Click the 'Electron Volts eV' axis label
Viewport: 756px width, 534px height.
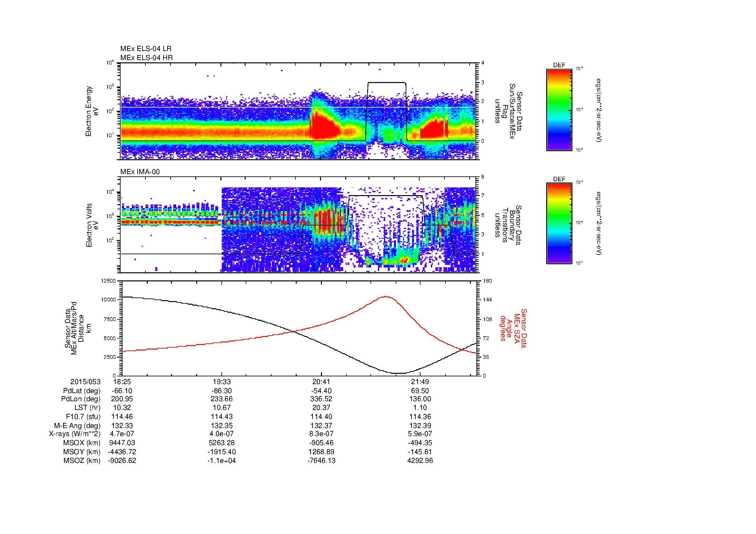[x=92, y=225]
